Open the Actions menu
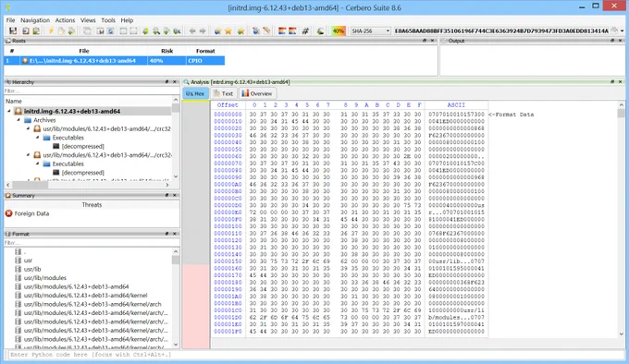629x364 pixels. click(65, 20)
